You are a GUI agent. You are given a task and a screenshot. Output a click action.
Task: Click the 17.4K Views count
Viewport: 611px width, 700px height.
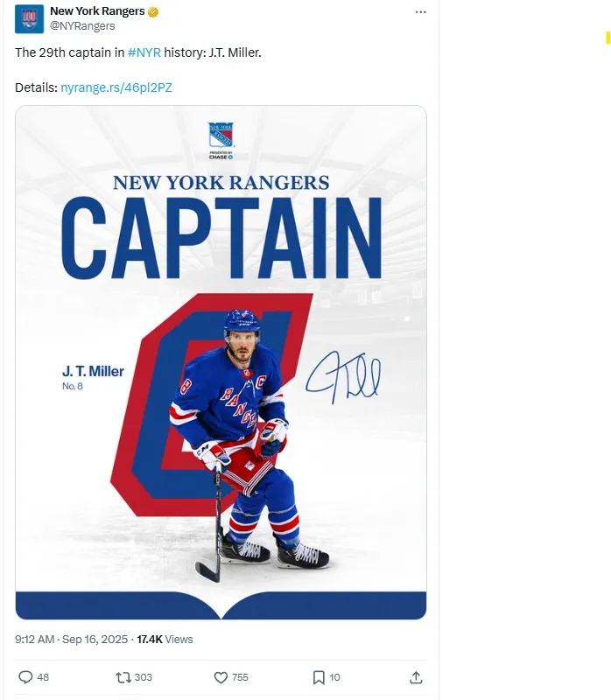165,640
